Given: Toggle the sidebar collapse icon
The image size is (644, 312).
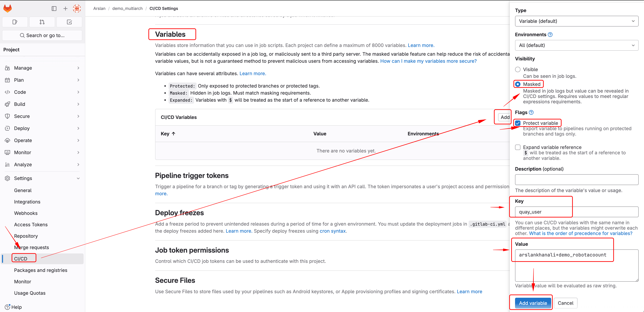Looking at the screenshot, I should (x=54, y=9).
